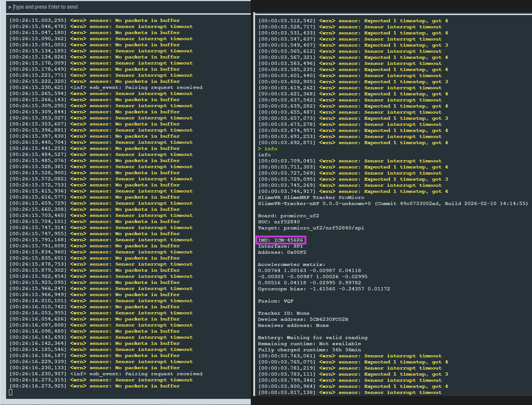Click the "Fully charged runtime: 56h 36min" line
This screenshot has height=405, width=532.
click(309, 350)
